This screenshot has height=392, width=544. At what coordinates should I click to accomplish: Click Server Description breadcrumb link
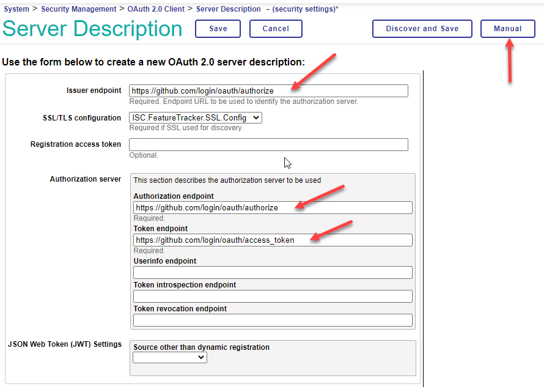[228, 9]
